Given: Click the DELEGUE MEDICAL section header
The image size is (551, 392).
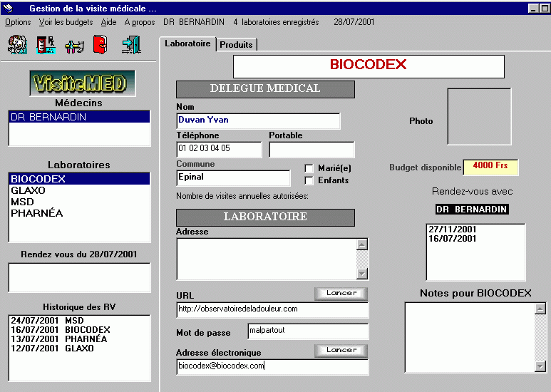Looking at the screenshot, I should coord(265,89).
